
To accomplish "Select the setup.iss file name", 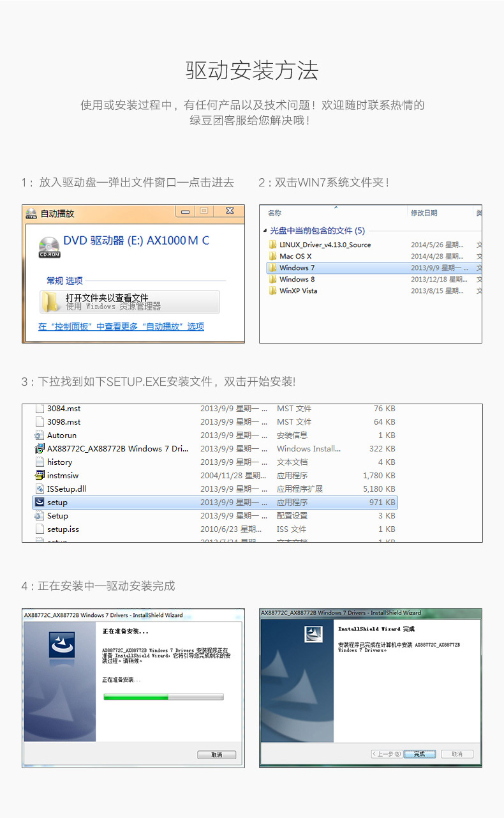I will coord(63,529).
